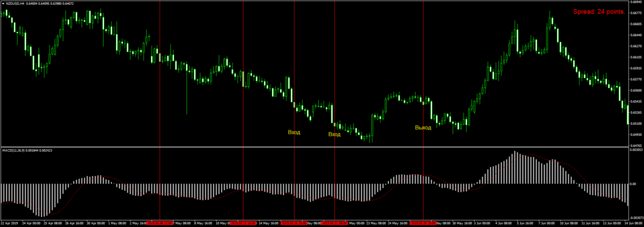Click the 0.65600 price scale value
This screenshot has height=227, width=644.
pos(636,90)
